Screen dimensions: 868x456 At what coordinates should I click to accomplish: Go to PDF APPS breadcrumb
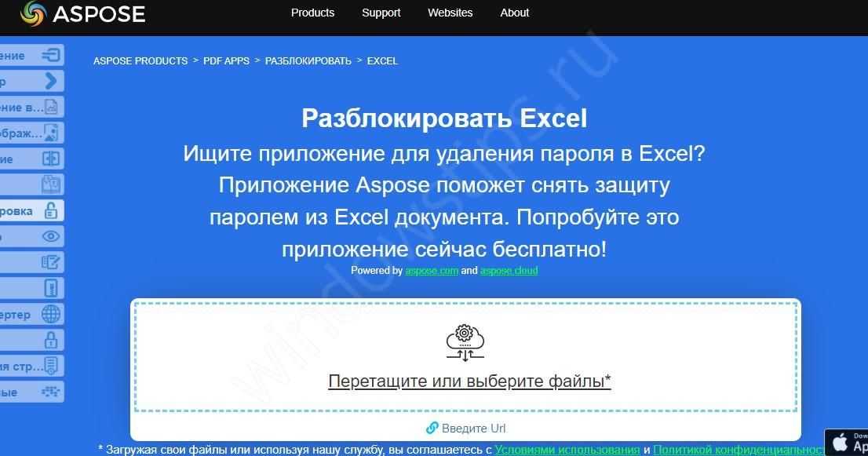(226, 60)
